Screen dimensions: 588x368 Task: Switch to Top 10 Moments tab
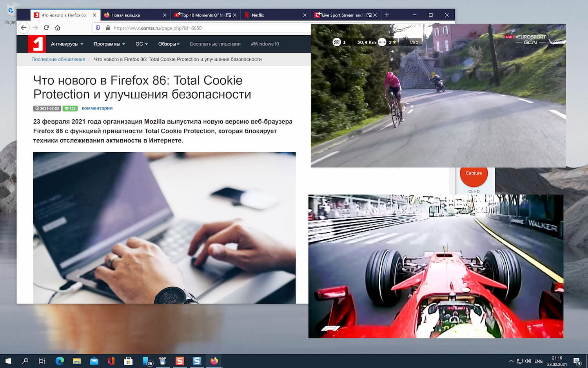(x=203, y=15)
